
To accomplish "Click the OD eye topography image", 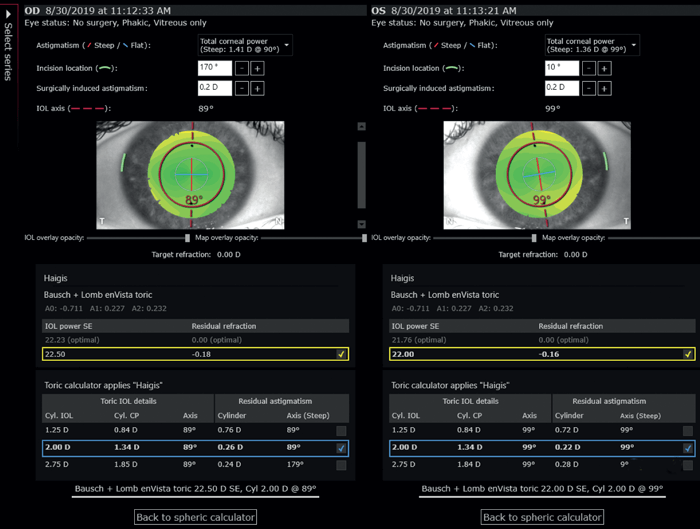I will point(190,175).
